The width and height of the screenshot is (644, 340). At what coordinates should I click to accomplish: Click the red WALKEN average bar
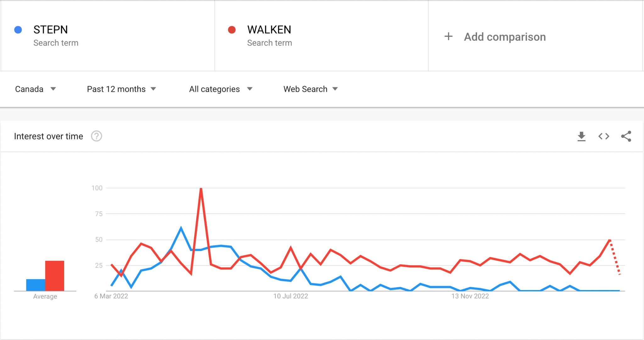pos(55,276)
